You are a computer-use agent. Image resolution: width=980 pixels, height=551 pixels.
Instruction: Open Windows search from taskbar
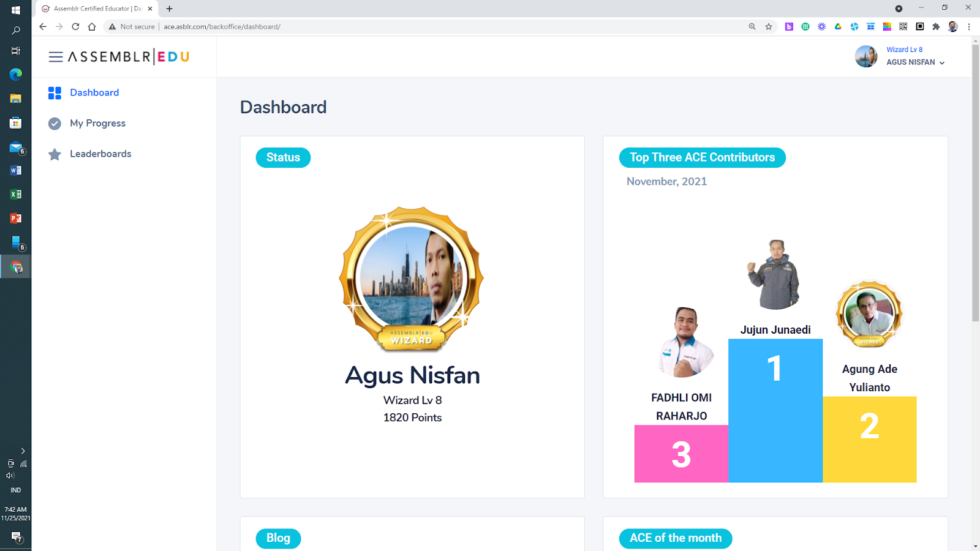16,30
